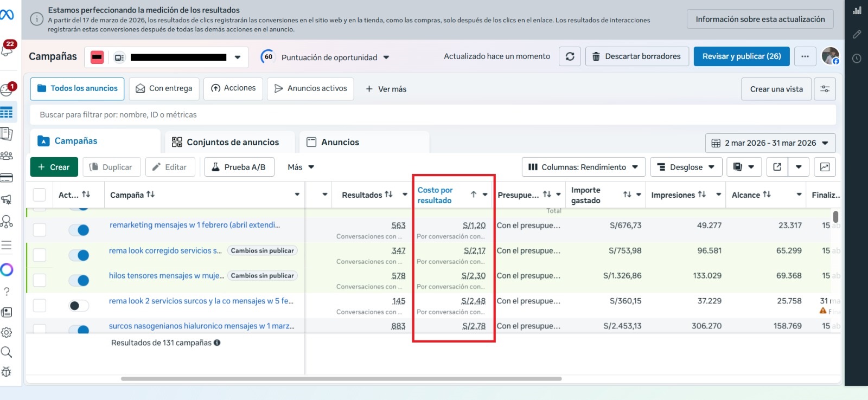868x400 pixels.
Task: Select Anuncios activos view
Action: [x=311, y=88]
